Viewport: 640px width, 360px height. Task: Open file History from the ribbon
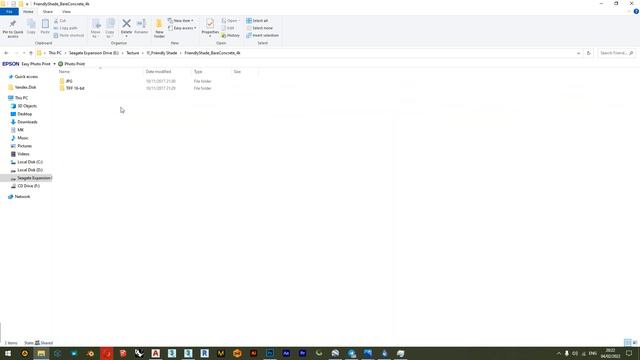tap(231, 36)
